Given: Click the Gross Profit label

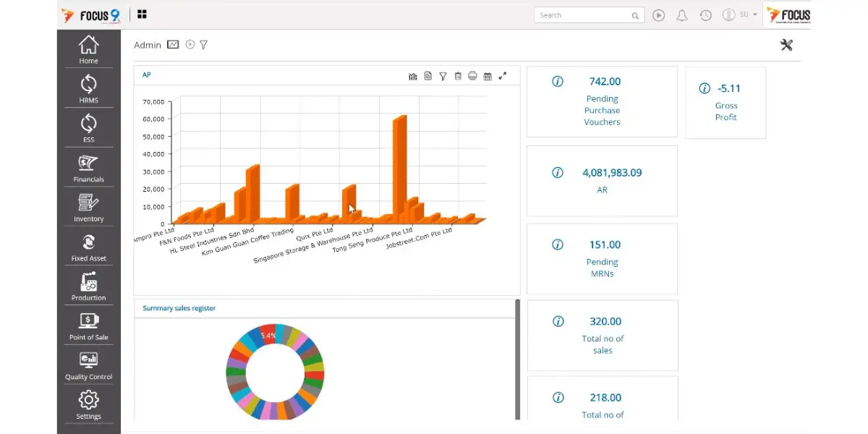Looking at the screenshot, I should [726, 111].
